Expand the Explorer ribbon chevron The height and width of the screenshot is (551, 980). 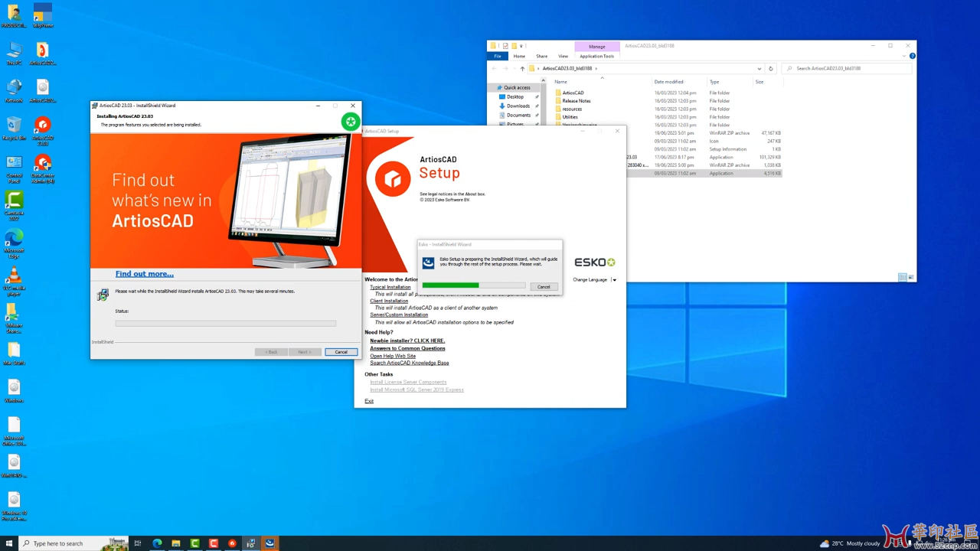tap(905, 56)
